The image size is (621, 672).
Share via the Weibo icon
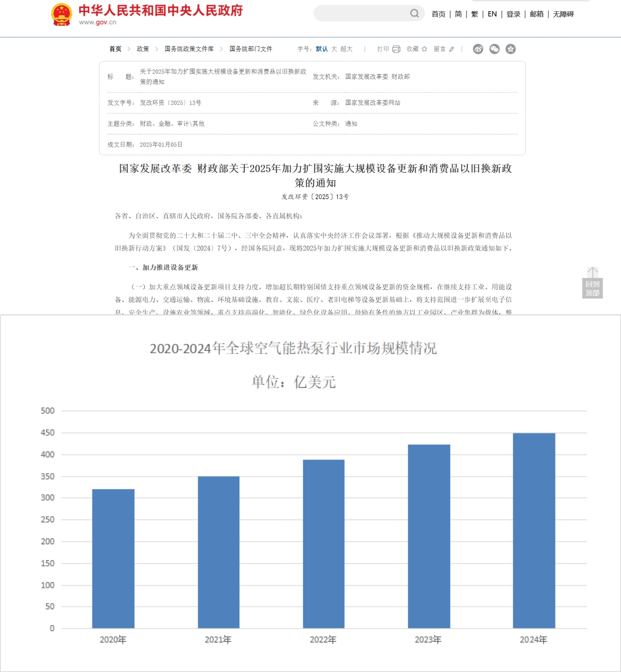coord(478,49)
